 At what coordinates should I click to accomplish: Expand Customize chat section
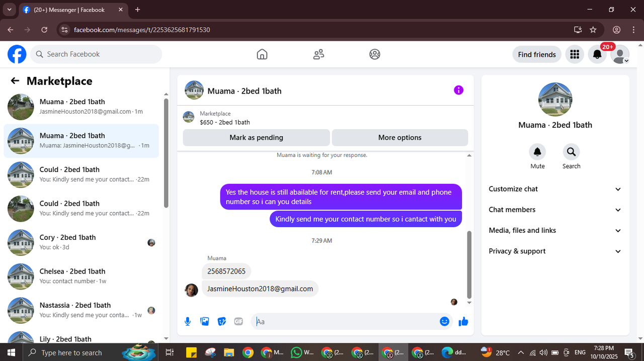tap(555, 189)
